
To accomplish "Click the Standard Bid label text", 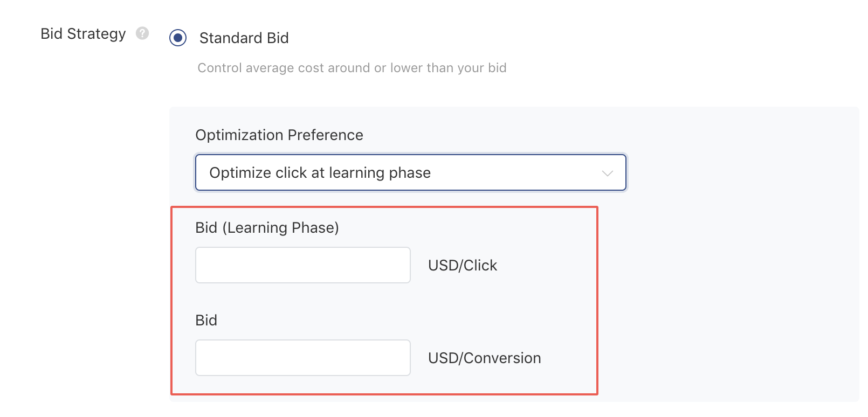I will 244,38.
